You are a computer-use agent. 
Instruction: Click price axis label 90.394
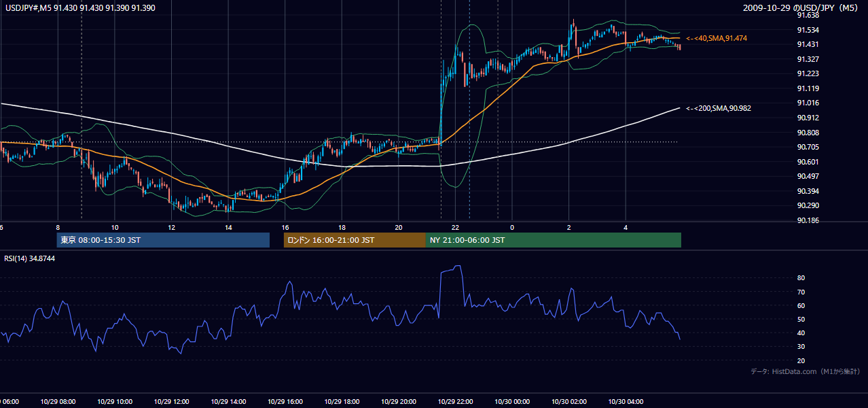[808, 191]
